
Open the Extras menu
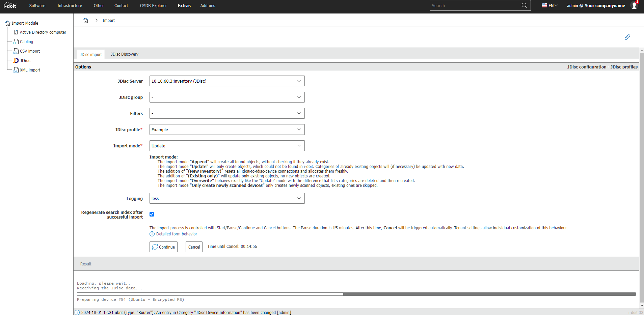(x=184, y=5)
